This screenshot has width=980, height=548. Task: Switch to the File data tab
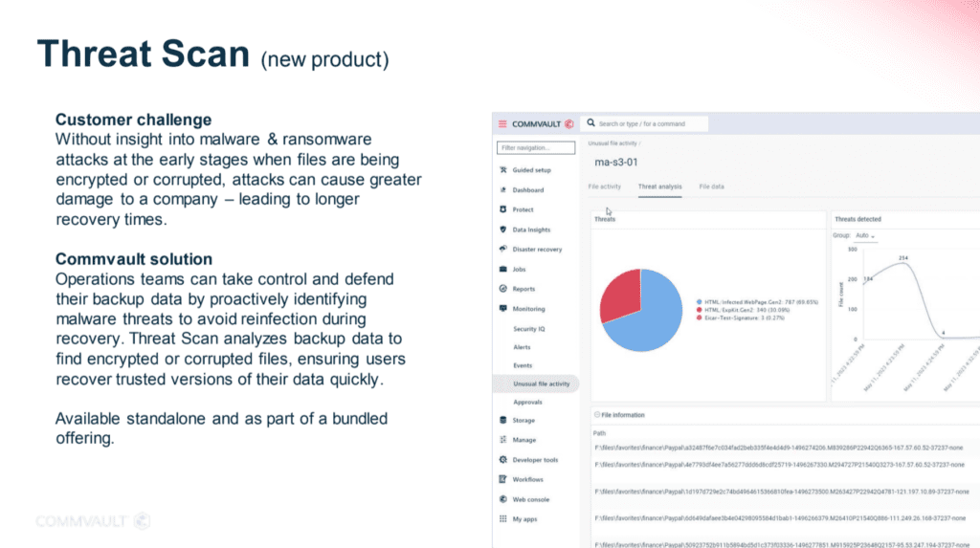tap(711, 186)
